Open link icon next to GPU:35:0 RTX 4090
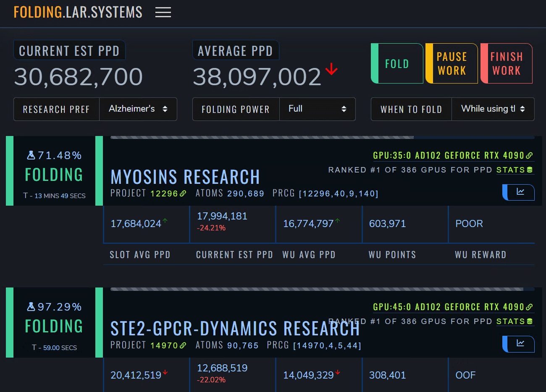 pos(530,156)
